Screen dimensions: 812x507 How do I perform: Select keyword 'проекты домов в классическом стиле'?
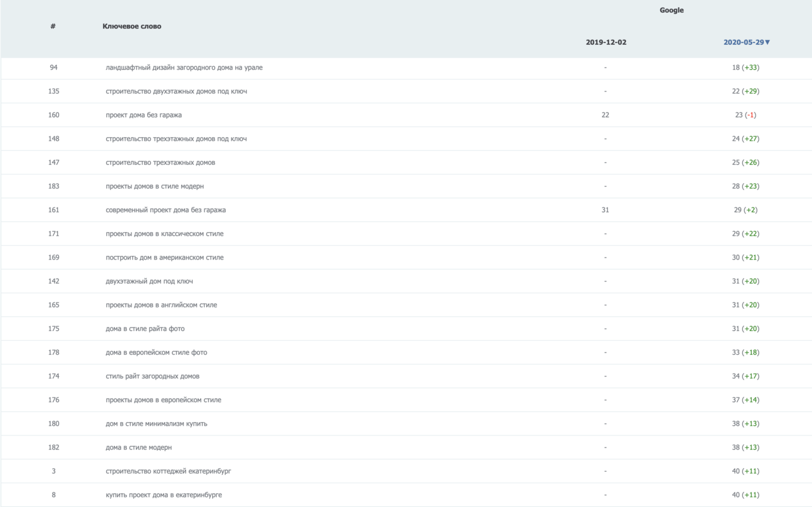(165, 233)
